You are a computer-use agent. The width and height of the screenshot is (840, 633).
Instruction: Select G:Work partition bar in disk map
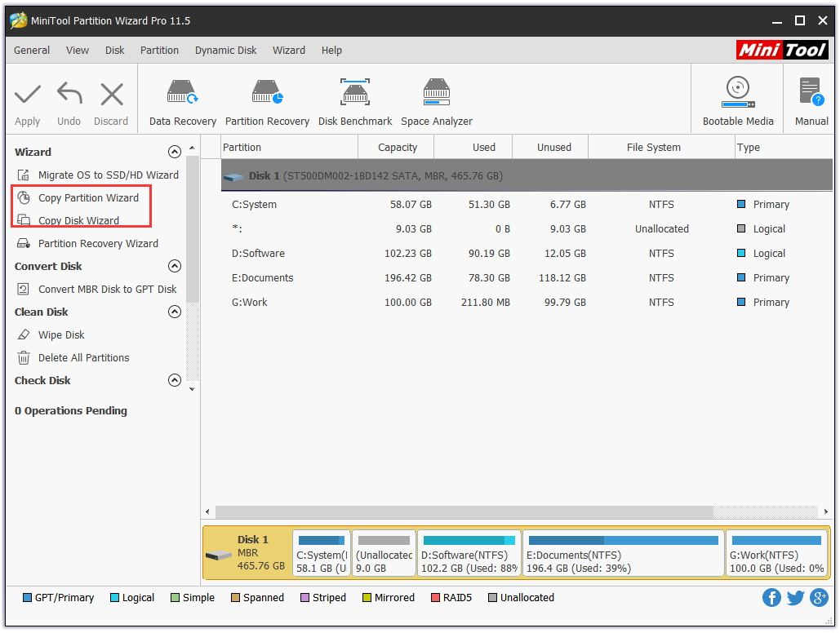coord(777,553)
